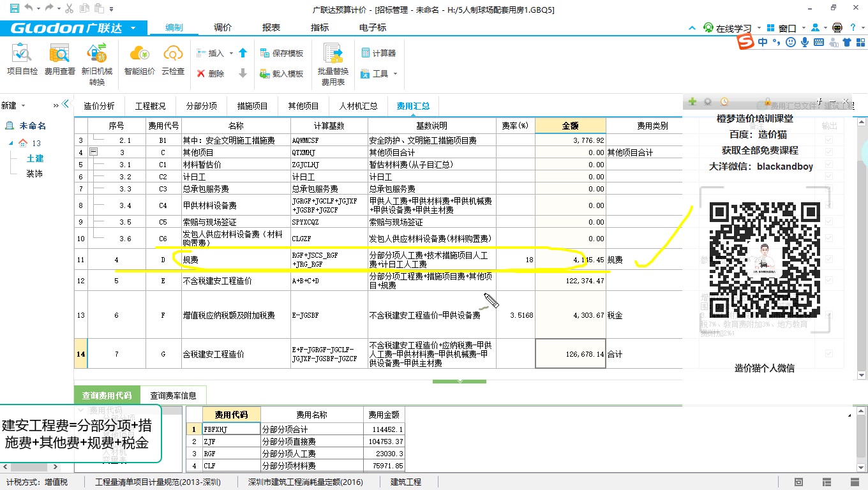Open the 计算器 calculator
Viewport: 868px width, 490px height.
pos(378,54)
